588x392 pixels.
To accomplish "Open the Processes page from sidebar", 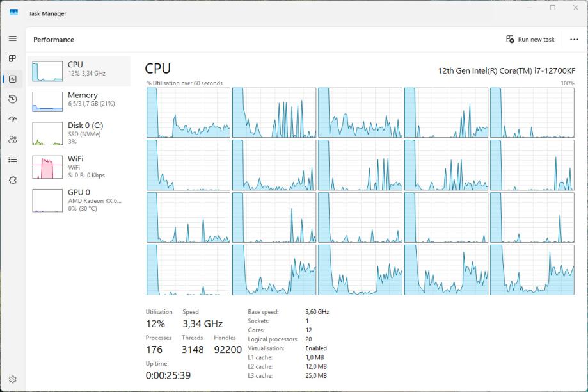I will pyautogui.click(x=12, y=59).
